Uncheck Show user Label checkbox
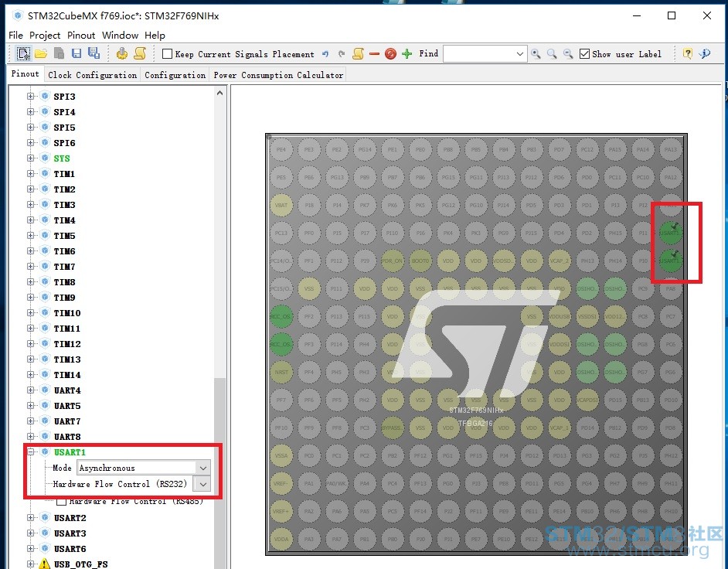Screen dimensions: 728x569 584,54
